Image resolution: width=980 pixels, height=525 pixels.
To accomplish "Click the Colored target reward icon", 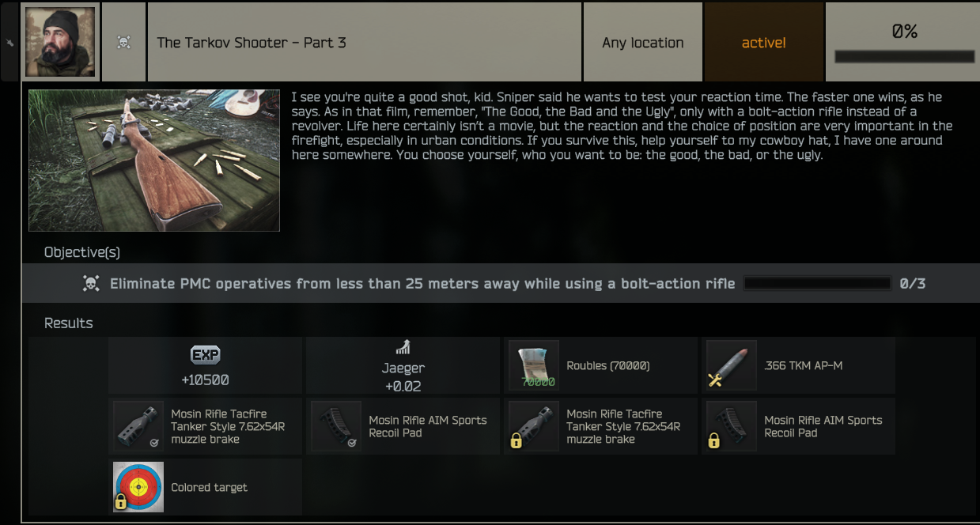I will (x=138, y=487).
